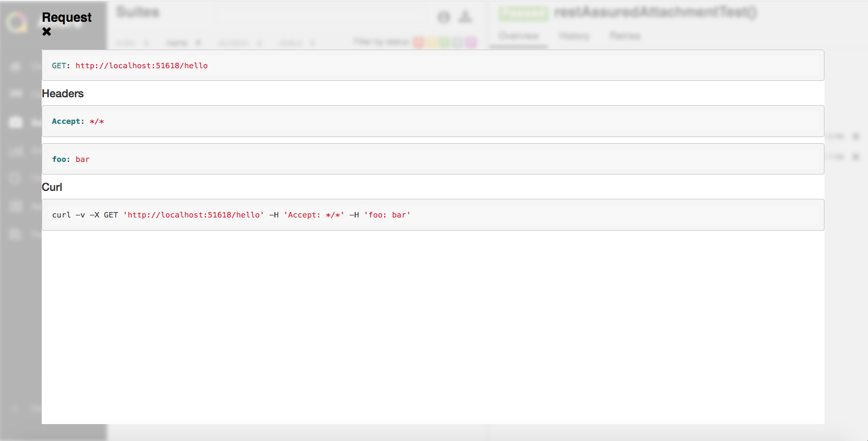Toggle the purple unknown status filter

471,42
